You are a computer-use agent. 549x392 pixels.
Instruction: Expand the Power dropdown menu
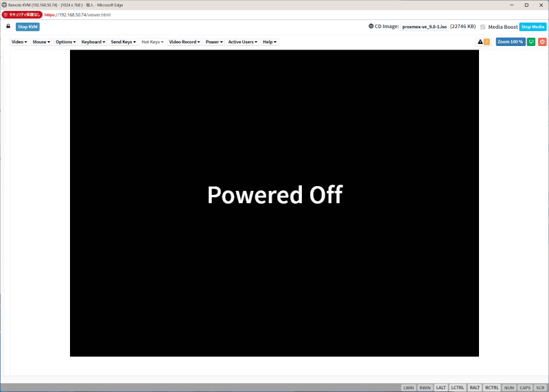tap(213, 42)
